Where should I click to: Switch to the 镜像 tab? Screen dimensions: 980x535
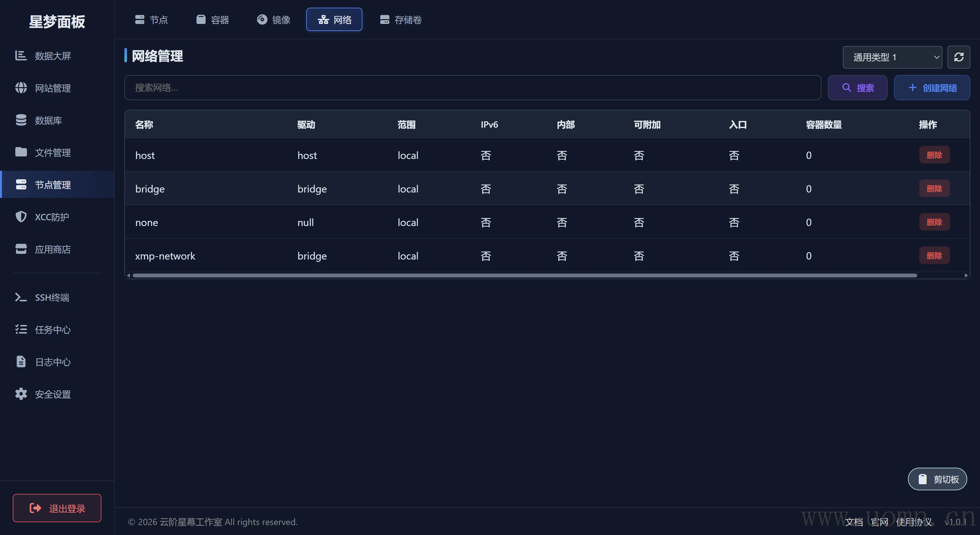pos(273,19)
